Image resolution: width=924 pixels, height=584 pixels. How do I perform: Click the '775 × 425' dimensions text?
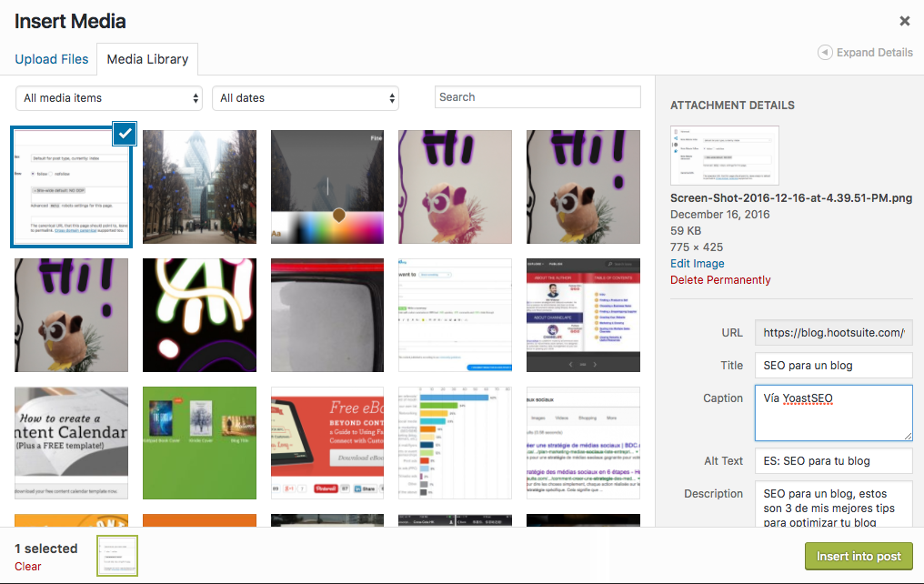click(696, 247)
